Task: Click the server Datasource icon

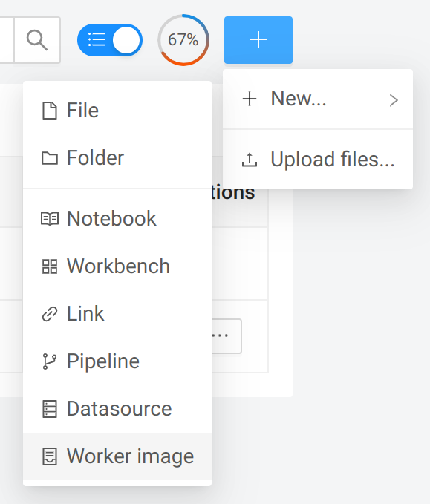Action: [x=50, y=409]
